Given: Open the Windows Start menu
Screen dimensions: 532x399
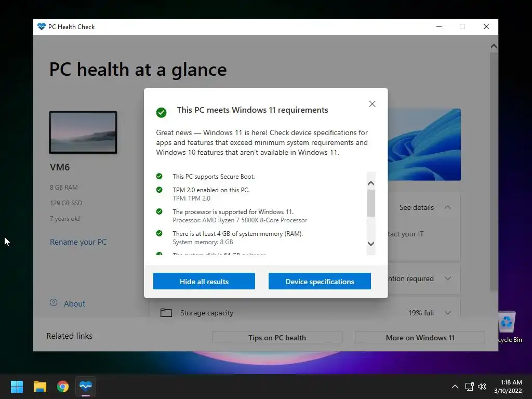Looking at the screenshot, I should (17, 387).
